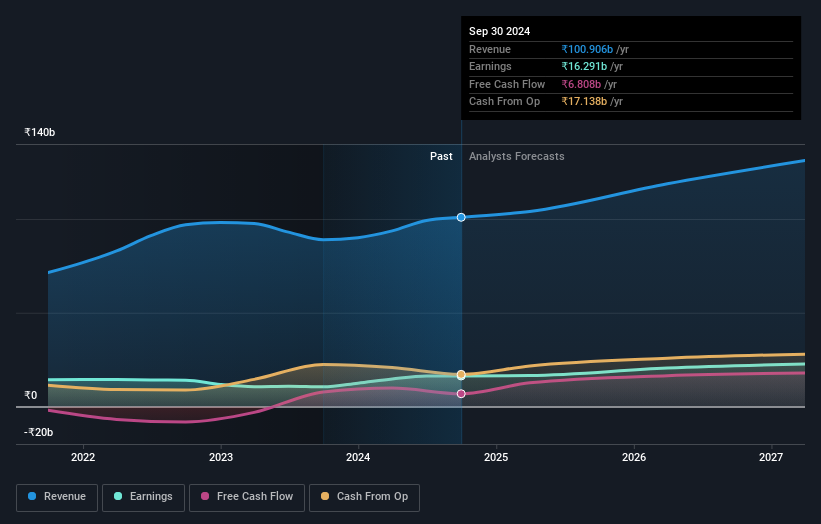Toggle the Earnings legend series
The image size is (821, 524).
coord(143,497)
